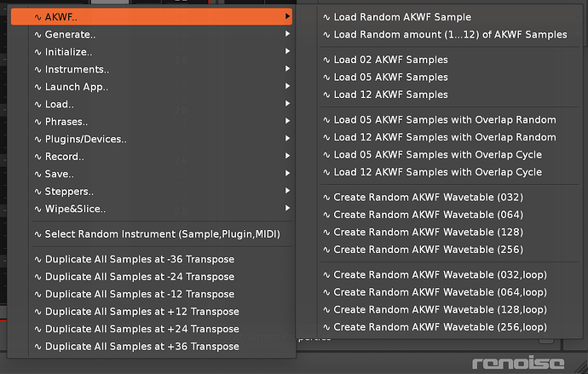588x374 pixels.
Task: Duplicate All Samples at -36 Transpose
Action: pyautogui.click(x=152, y=259)
